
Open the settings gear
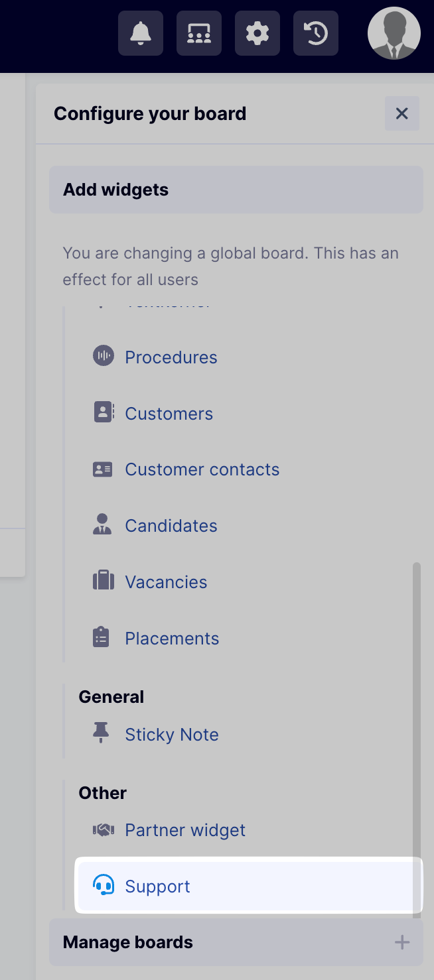click(257, 33)
